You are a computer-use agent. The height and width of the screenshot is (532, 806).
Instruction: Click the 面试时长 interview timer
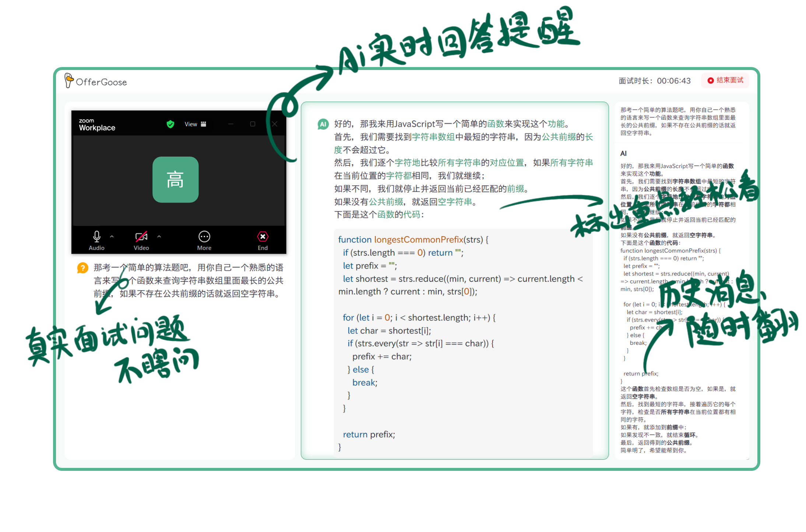(x=654, y=81)
